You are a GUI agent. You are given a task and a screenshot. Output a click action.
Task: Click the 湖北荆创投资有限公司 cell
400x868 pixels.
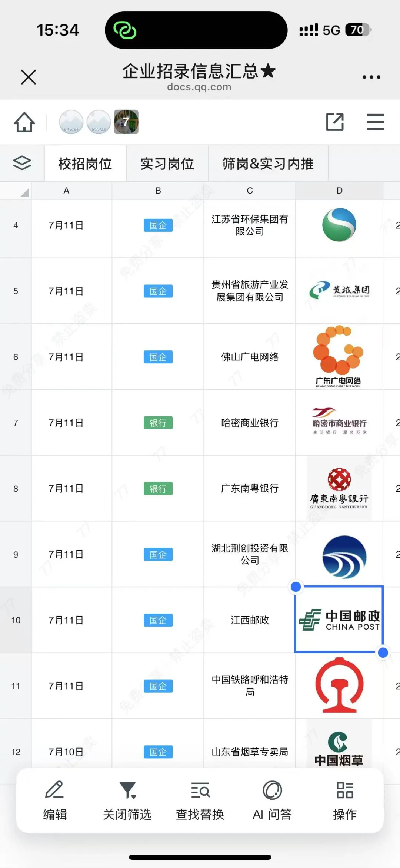pos(250,554)
